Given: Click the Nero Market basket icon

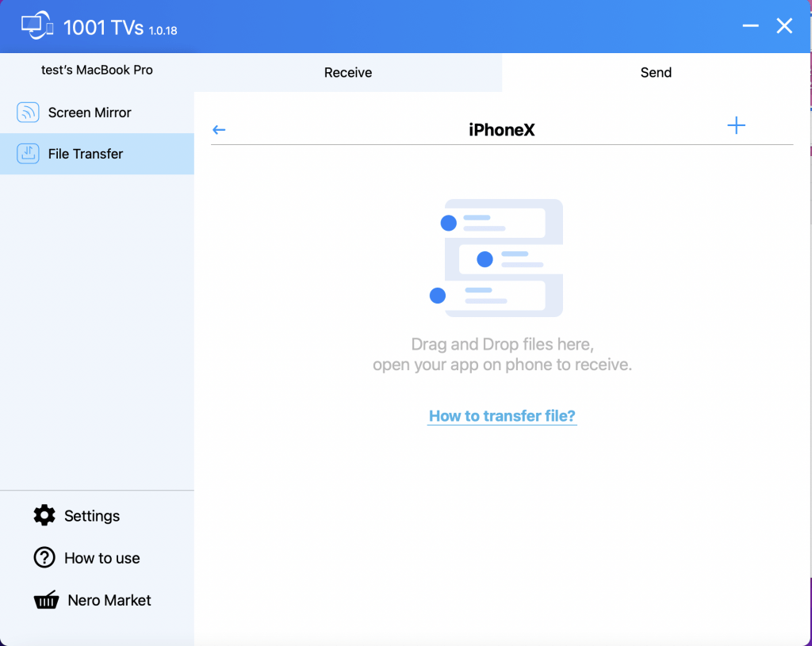Looking at the screenshot, I should (x=46, y=599).
